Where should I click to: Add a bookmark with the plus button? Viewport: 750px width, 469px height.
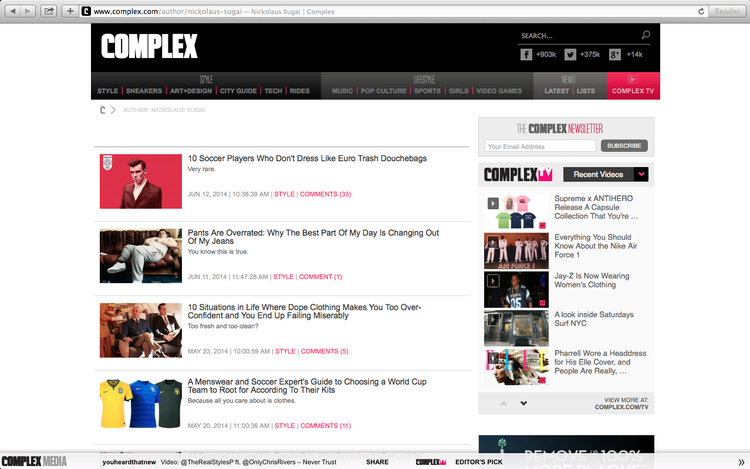[70, 11]
